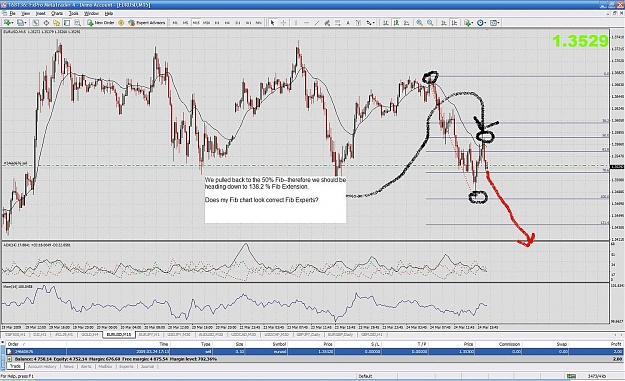Select the Text Label tool
The width and height of the screenshot is (625, 381).
click(358, 23)
